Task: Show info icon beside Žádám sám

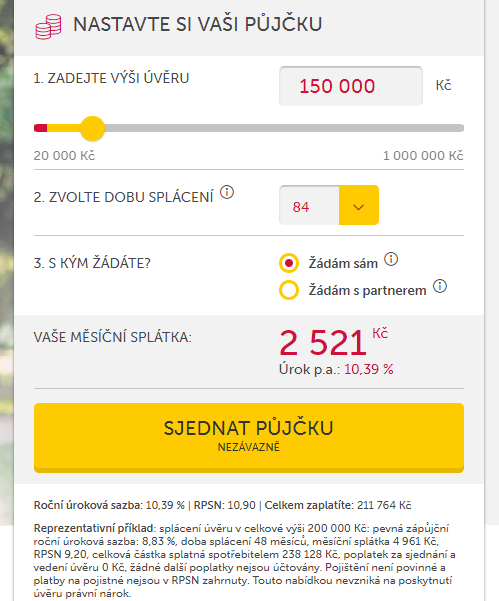Action: pos(391,259)
